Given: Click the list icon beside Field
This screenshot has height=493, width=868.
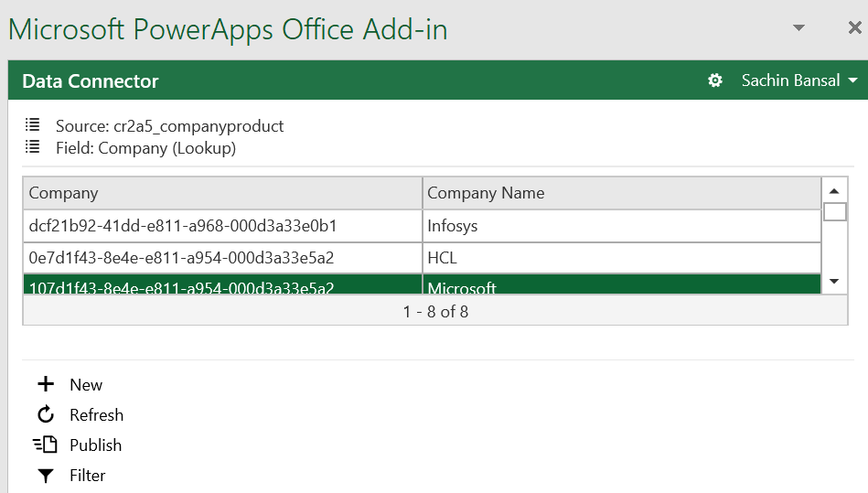Looking at the screenshot, I should 33,147.
